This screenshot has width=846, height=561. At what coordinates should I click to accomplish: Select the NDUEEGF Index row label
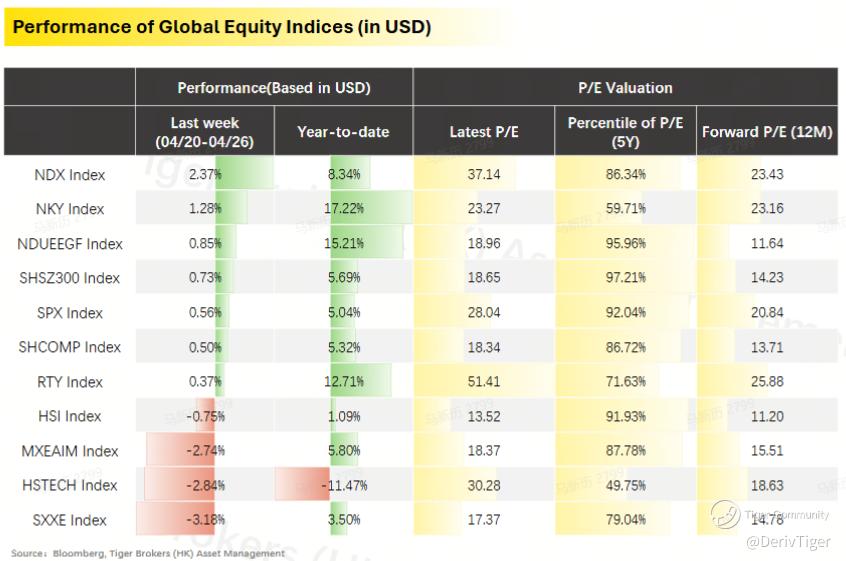click(x=70, y=244)
